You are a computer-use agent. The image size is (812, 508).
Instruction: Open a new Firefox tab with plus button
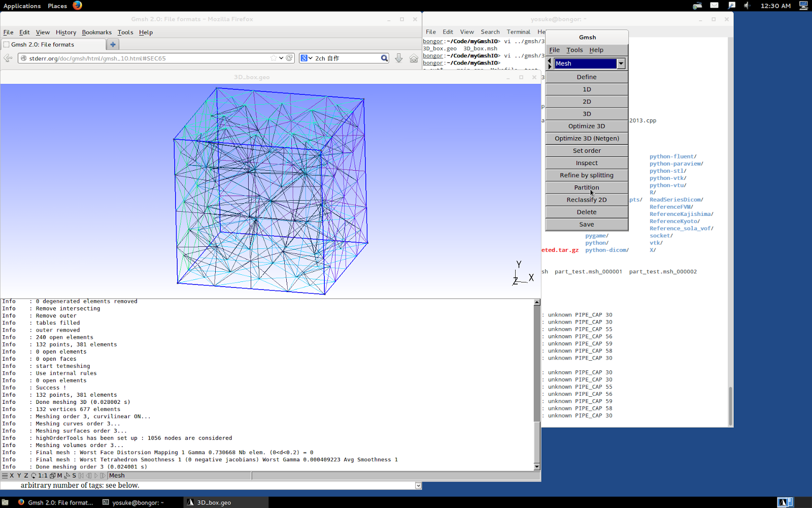(x=113, y=45)
